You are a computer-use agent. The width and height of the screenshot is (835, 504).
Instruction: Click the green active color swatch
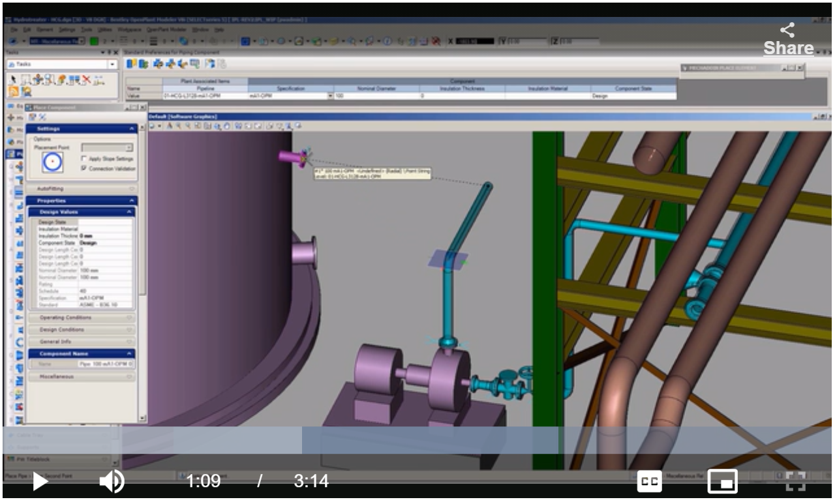[94, 41]
